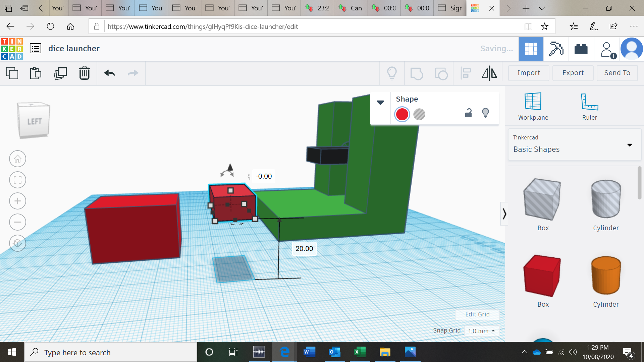
Task: Switch to the 23:2 browser tab
Action: pos(317,8)
